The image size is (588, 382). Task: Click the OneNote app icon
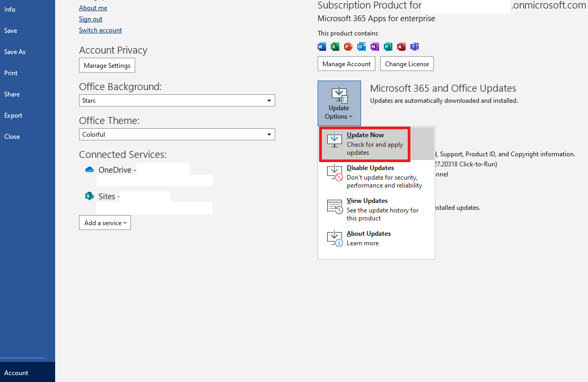(x=375, y=47)
